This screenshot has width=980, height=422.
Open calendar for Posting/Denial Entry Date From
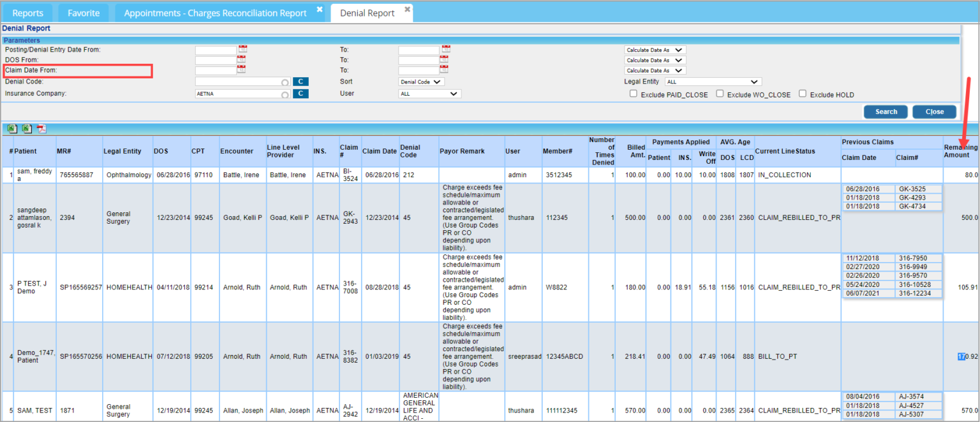(241, 49)
